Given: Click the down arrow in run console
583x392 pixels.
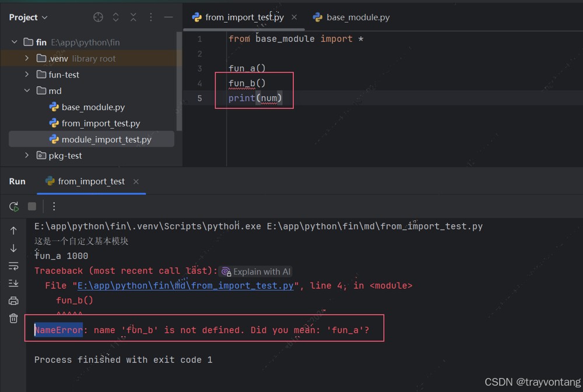Looking at the screenshot, I should coord(13,248).
